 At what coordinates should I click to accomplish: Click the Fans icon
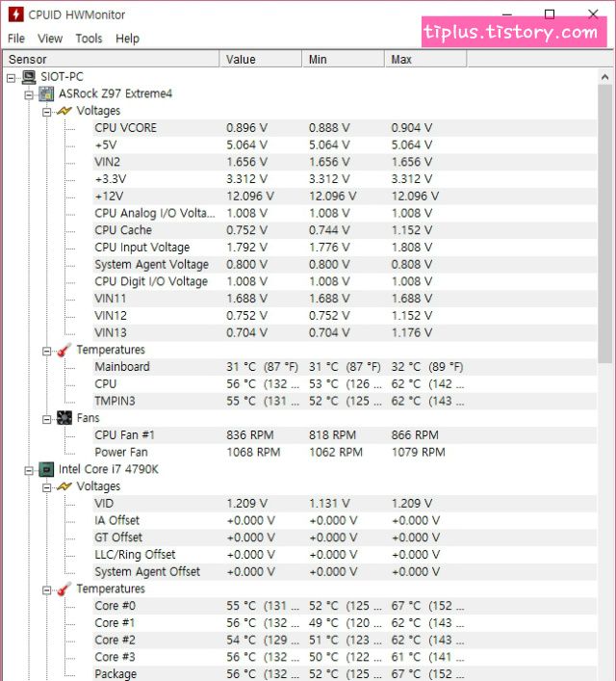coord(64,418)
